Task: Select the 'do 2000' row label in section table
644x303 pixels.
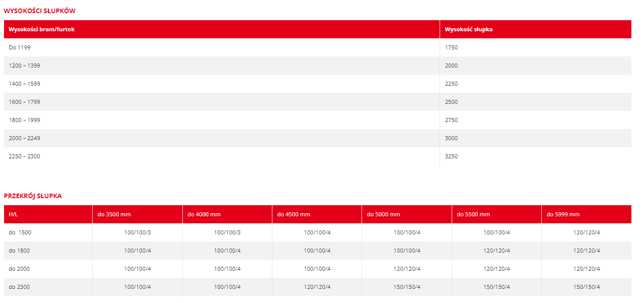Action: [x=48, y=269]
